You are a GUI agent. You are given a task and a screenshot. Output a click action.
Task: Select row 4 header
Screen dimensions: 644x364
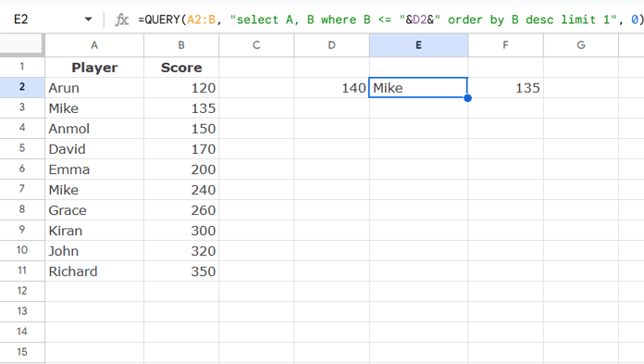pyautogui.click(x=22, y=129)
